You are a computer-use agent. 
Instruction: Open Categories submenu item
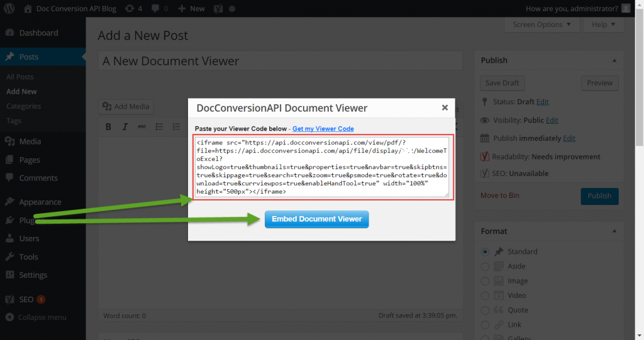(23, 106)
